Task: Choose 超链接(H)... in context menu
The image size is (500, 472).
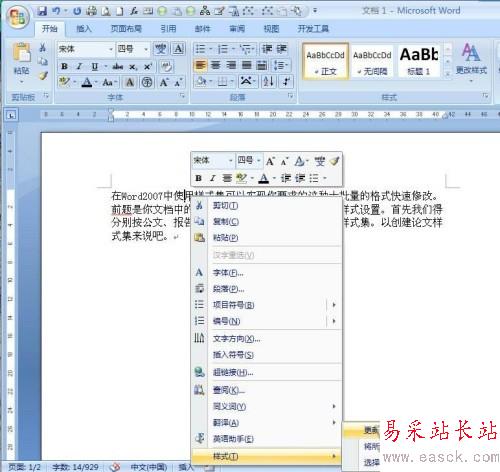Action: click(267, 372)
